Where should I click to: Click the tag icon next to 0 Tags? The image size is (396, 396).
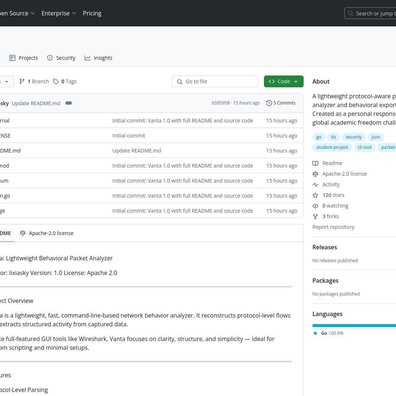(x=56, y=81)
